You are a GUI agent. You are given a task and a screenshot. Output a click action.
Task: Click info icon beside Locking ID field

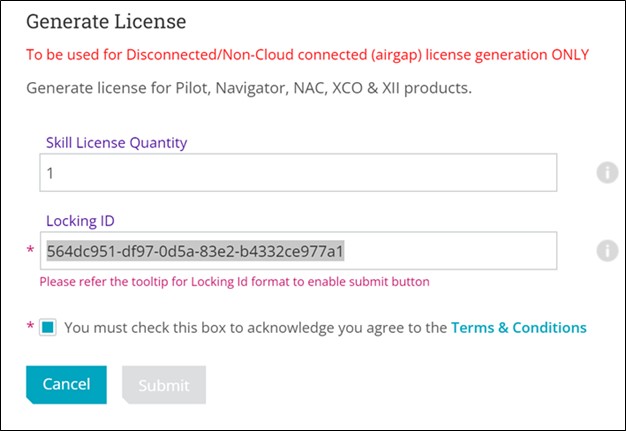tap(607, 251)
